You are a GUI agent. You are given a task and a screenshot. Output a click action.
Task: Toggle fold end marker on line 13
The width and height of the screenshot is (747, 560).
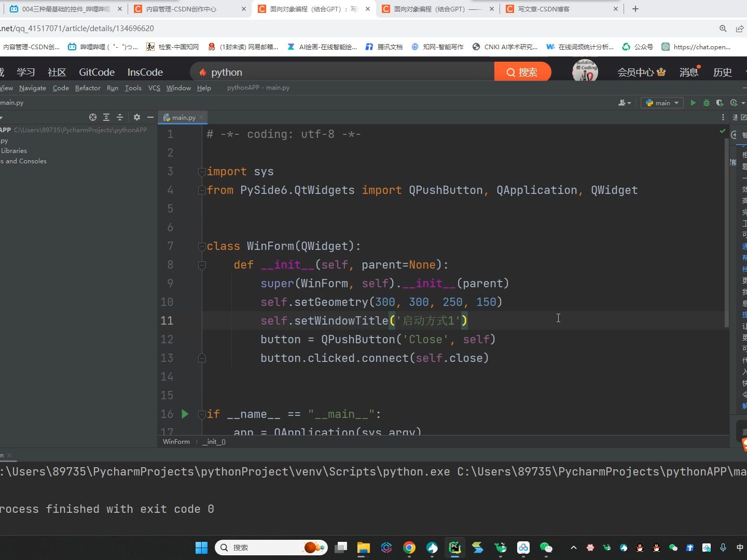(202, 358)
